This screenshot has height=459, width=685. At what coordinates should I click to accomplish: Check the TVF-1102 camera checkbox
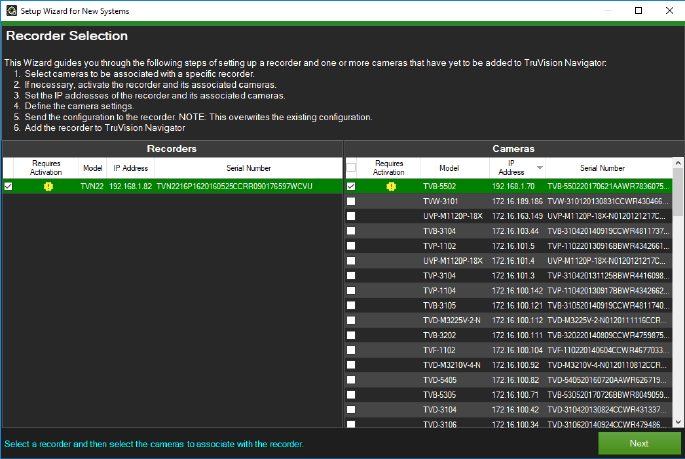[351, 350]
